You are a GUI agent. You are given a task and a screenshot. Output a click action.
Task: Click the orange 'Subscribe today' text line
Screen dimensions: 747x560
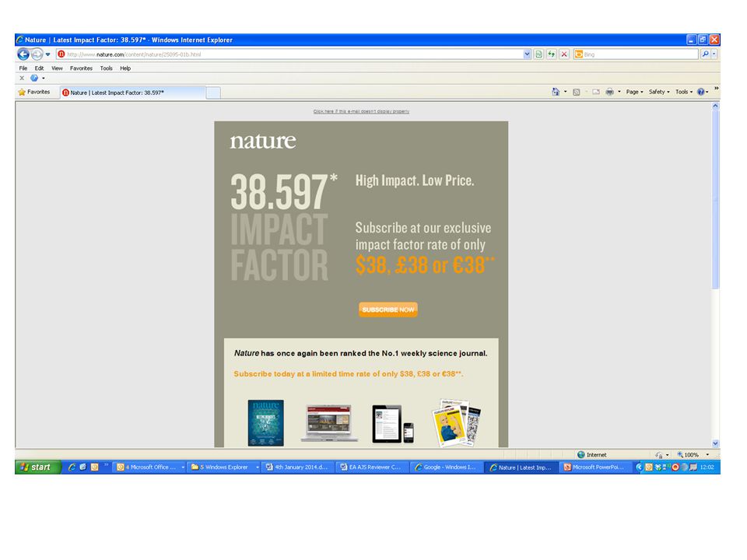349,374
